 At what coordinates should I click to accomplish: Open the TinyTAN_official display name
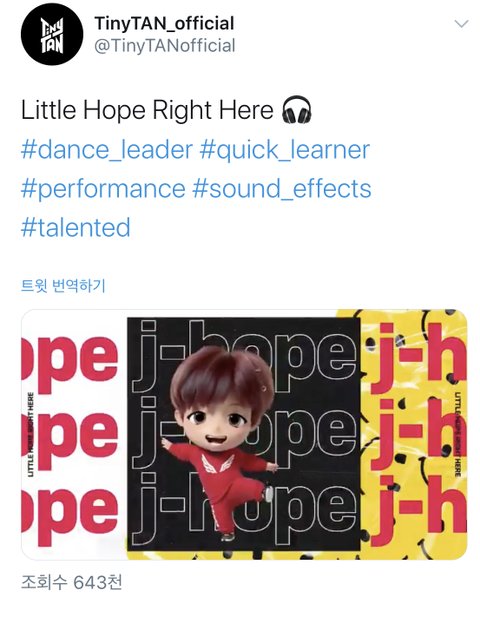164,23
